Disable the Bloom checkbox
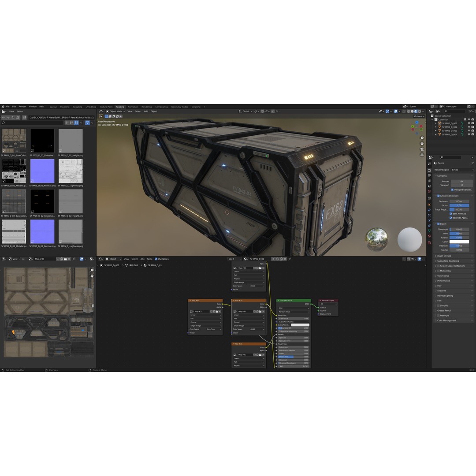The width and height of the screenshot is (476, 476). [x=439, y=224]
